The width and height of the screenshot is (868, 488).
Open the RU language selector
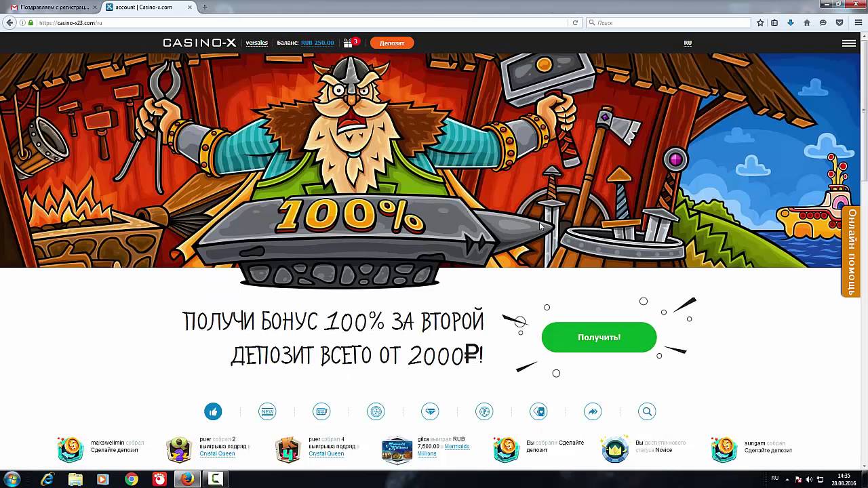click(x=688, y=43)
